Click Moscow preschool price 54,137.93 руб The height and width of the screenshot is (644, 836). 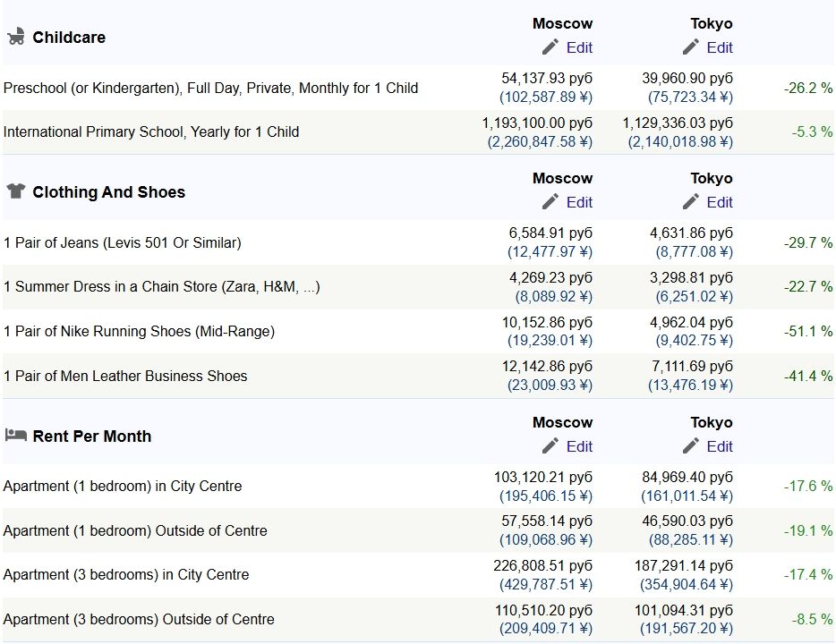click(x=547, y=79)
